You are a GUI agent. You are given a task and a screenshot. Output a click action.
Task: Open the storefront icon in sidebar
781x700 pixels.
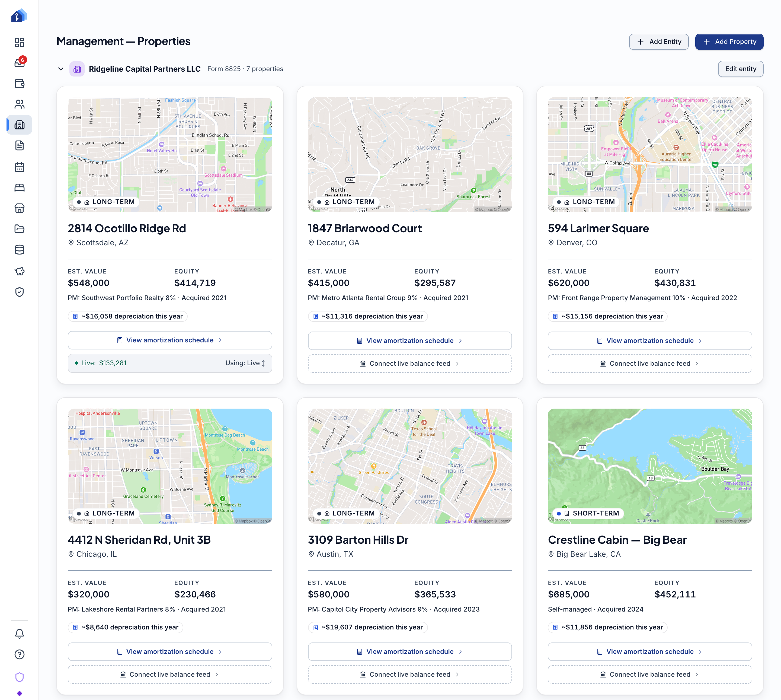pyautogui.click(x=19, y=208)
